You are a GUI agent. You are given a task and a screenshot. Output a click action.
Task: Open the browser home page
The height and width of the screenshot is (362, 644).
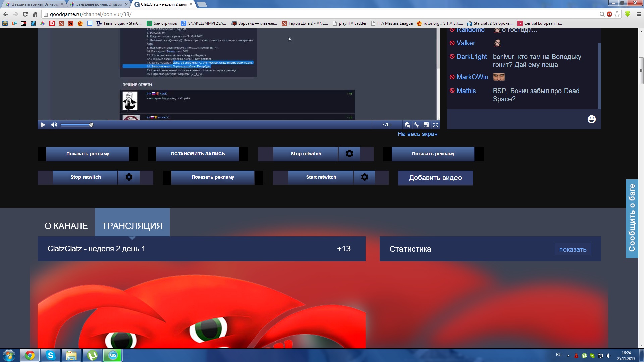coord(35,14)
